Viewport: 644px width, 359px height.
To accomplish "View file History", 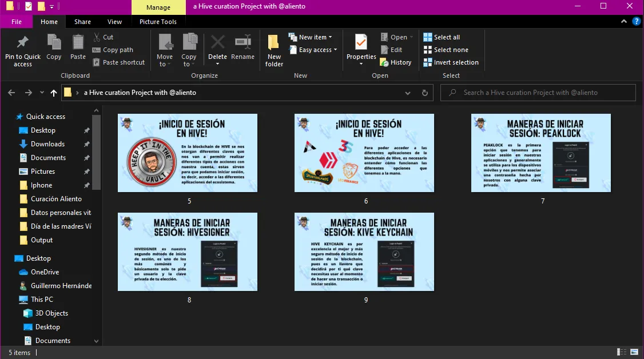I will [x=396, y=62].
